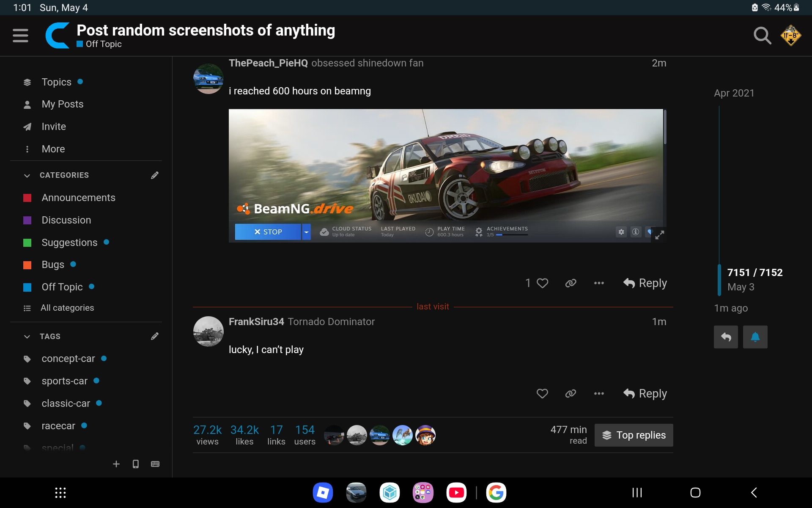The width and height of the screenshot is (812, 508).
Task: Collapse the CATEGORIES section
Action: click(27, 175)
